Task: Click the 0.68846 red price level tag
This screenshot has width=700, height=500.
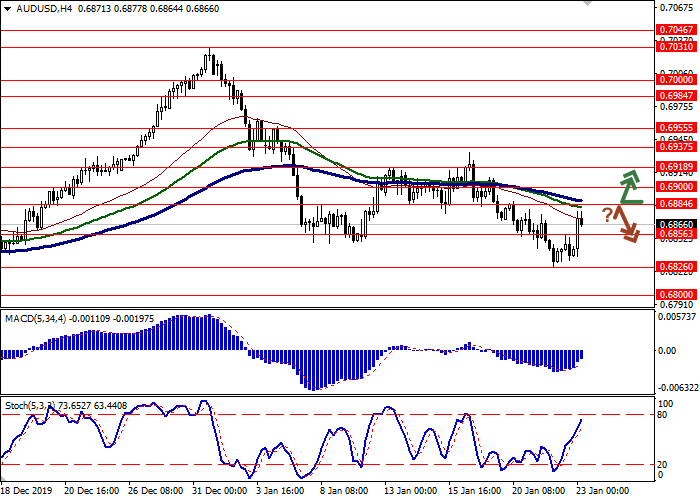Action: (676, 205)
